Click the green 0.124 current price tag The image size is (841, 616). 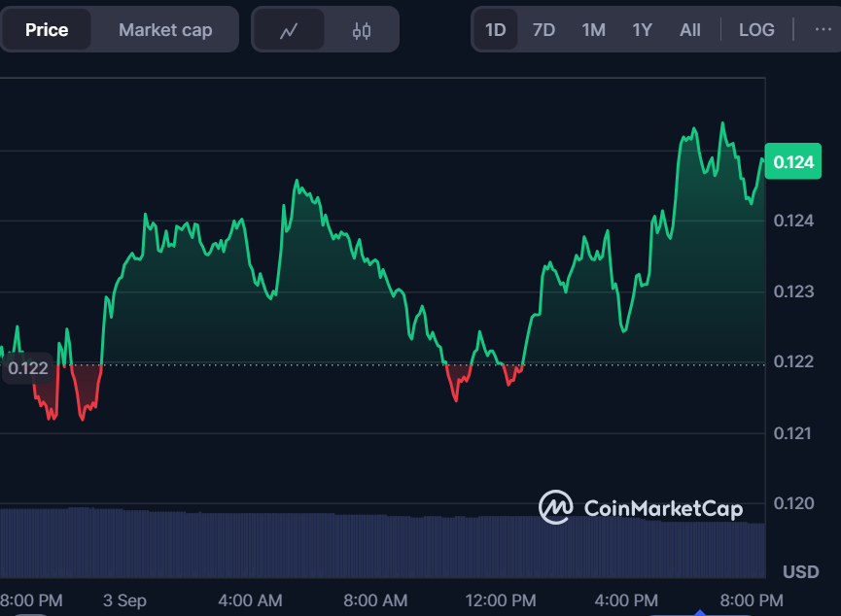793,161
